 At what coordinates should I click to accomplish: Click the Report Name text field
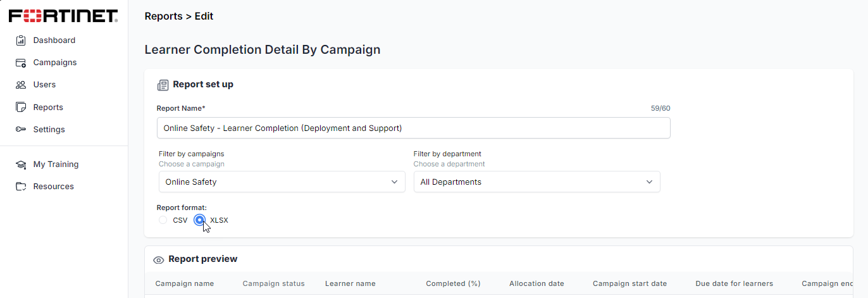pyautogui.click(x=413, y=128)
